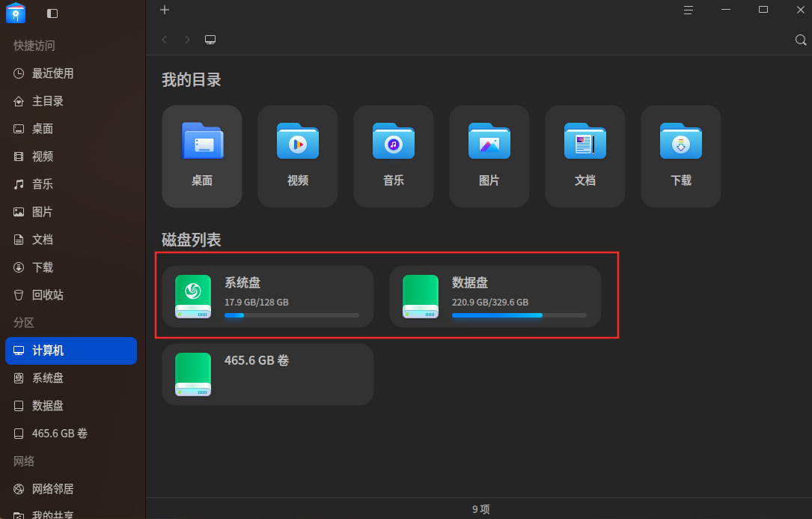
Task: Click the 磁盘列表 section heading
Action: tap(192, 240)
